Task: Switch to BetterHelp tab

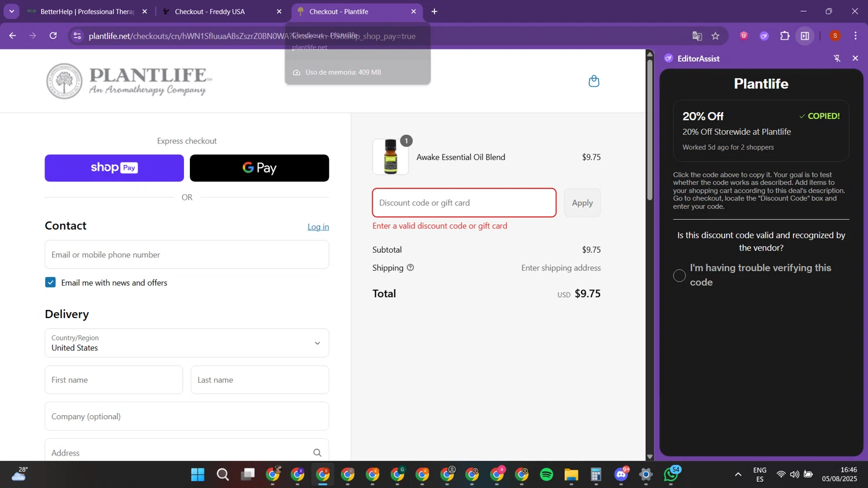Action: (87, 12)
